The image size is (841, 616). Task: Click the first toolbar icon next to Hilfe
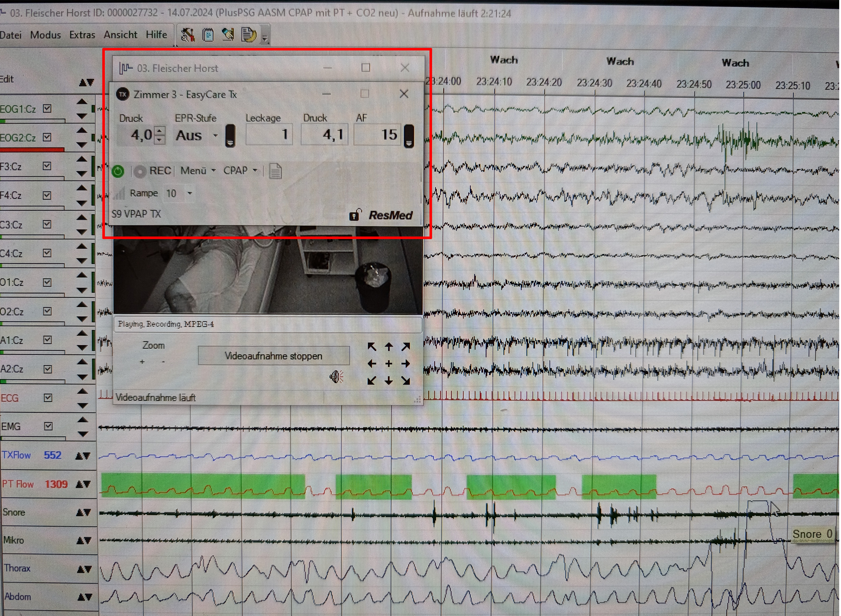pyautogui.click(x=188, y=35)
